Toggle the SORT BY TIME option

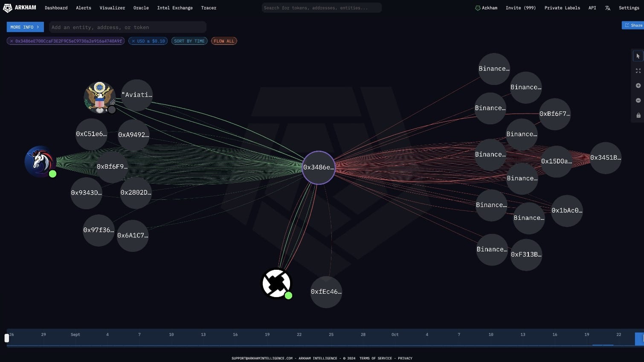(x=189, y=41)
